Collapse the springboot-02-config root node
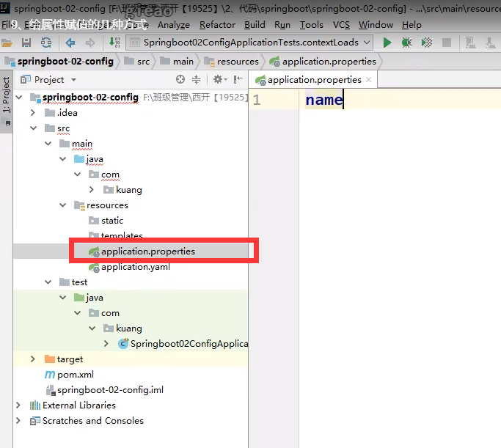The image size is (501, 448). point(19,97)
